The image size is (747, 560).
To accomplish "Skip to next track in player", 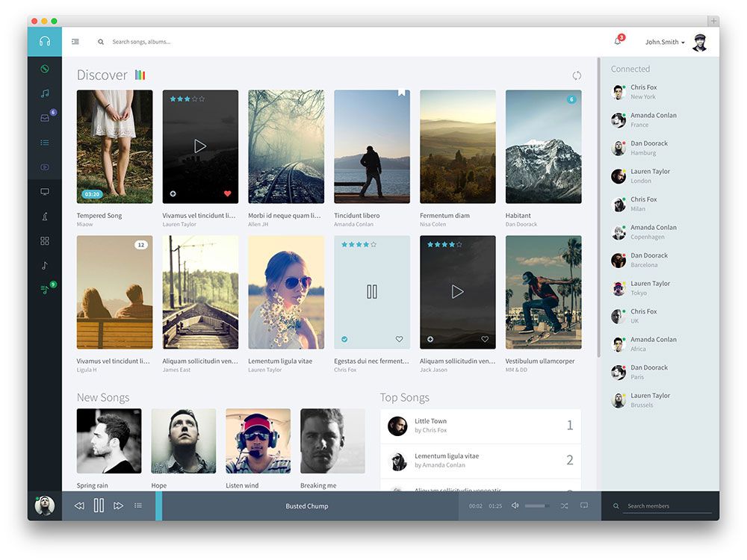I will (118, 505).
